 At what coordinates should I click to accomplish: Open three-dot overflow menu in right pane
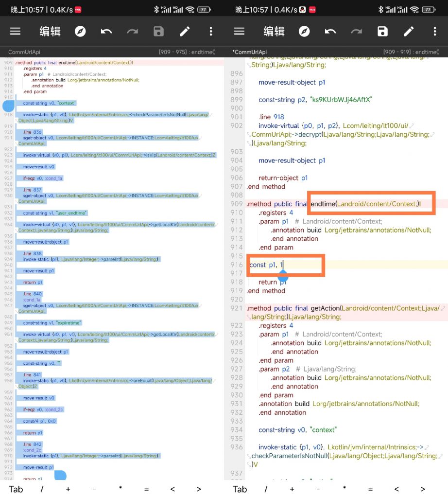pyautogui.click(x=435, y=32)
